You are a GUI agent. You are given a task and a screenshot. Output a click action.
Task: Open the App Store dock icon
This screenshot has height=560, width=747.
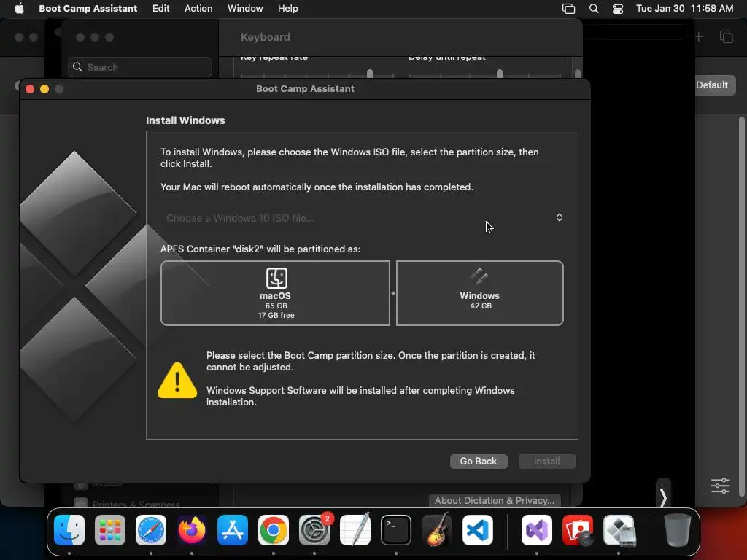click(233, 530)
